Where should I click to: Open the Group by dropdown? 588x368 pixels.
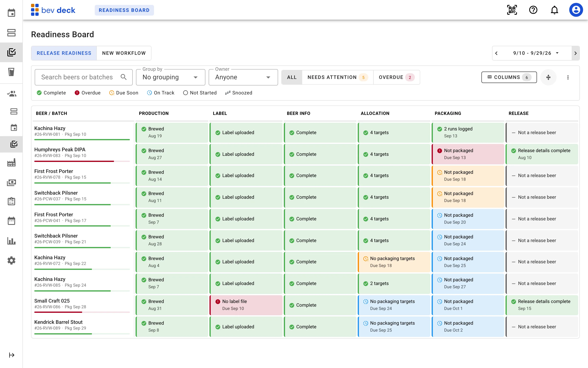click(170, 77)
